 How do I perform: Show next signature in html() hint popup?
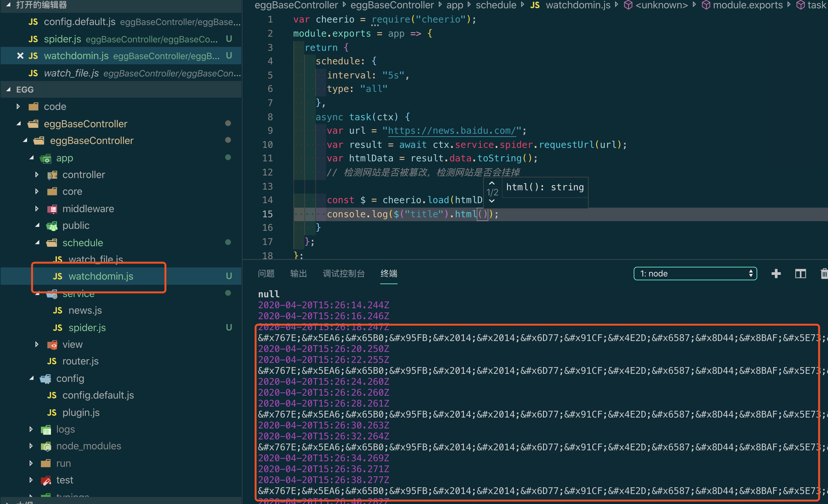(492, 201)
